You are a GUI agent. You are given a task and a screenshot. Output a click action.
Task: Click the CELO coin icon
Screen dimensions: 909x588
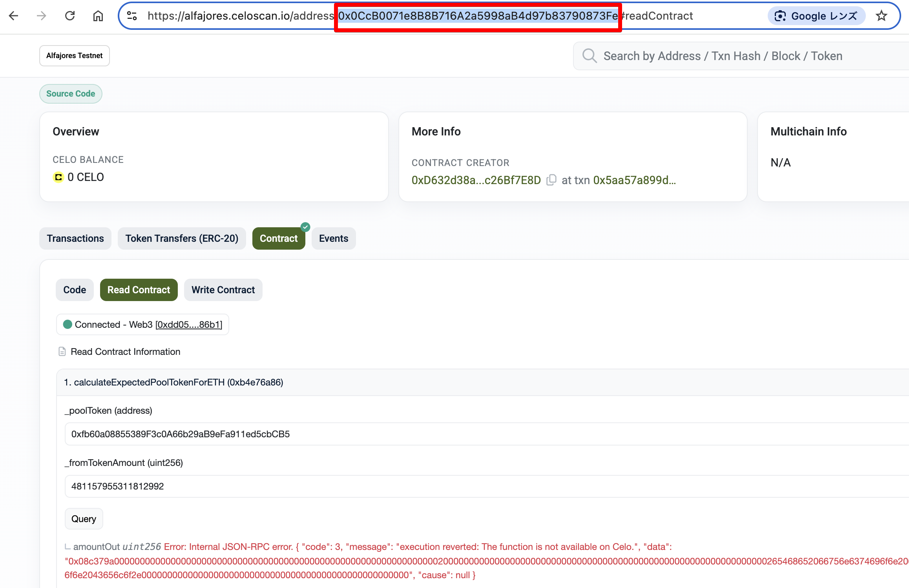pyautogui.click(x=58, y=177)
